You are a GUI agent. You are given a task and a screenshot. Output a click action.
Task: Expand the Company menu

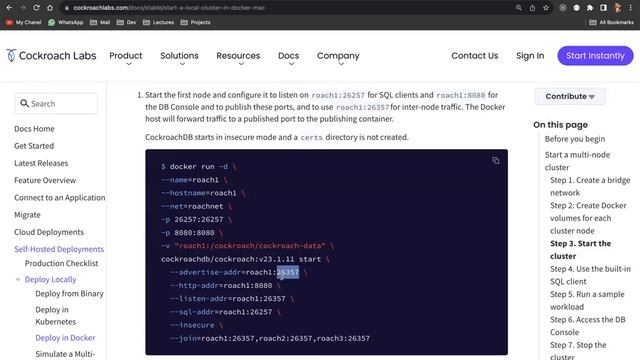pyautogui.click(x=338, y=56)
